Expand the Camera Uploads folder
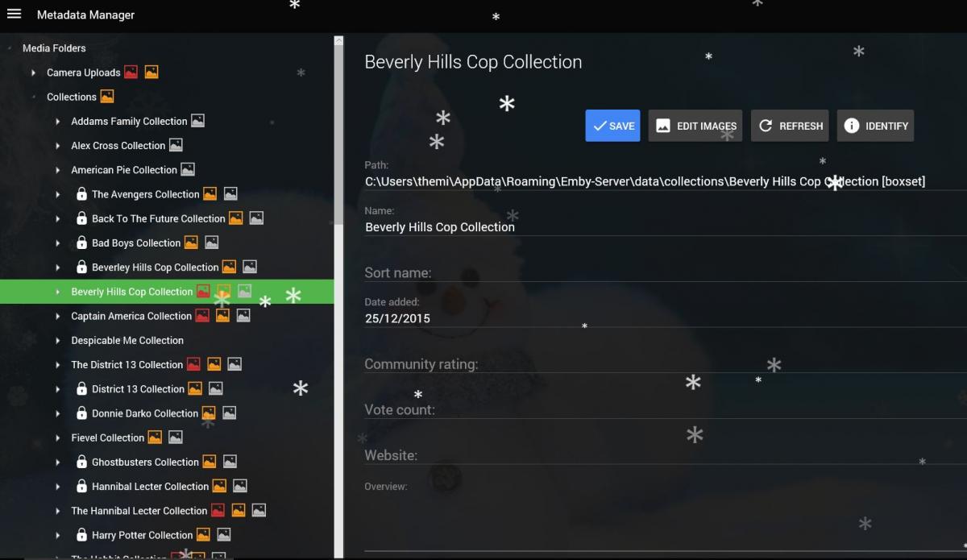Screen dimensions: 967x560 click(x=34, y=73)
